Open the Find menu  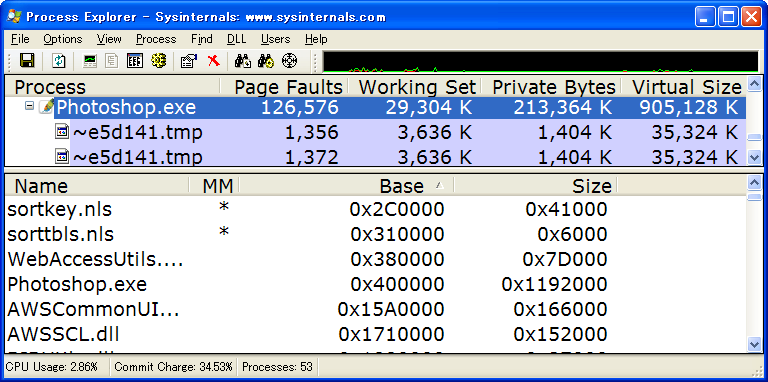[x=201, y=39]
